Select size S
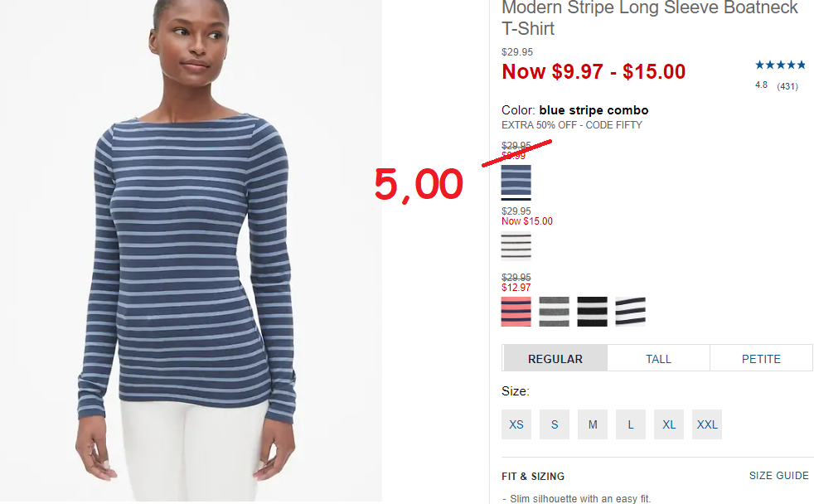814x504 pixels. (555, 424)
